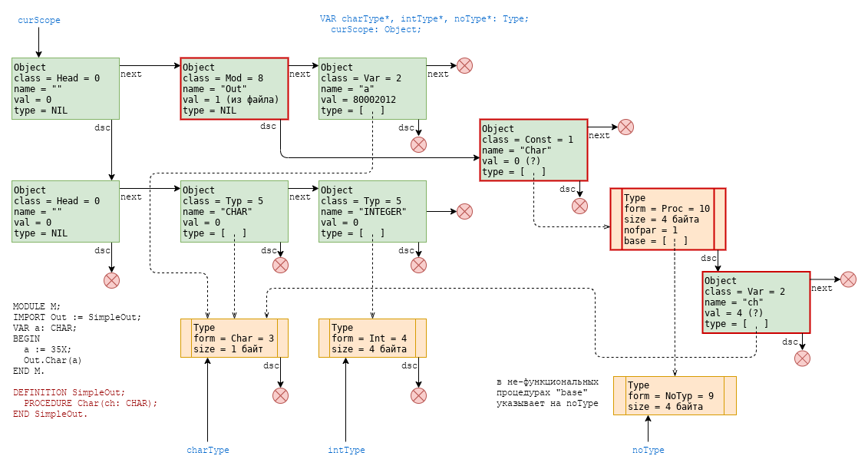Click the nil circle after Var "a" next arrow
The image size is (868, 469).
coord(464,65)
